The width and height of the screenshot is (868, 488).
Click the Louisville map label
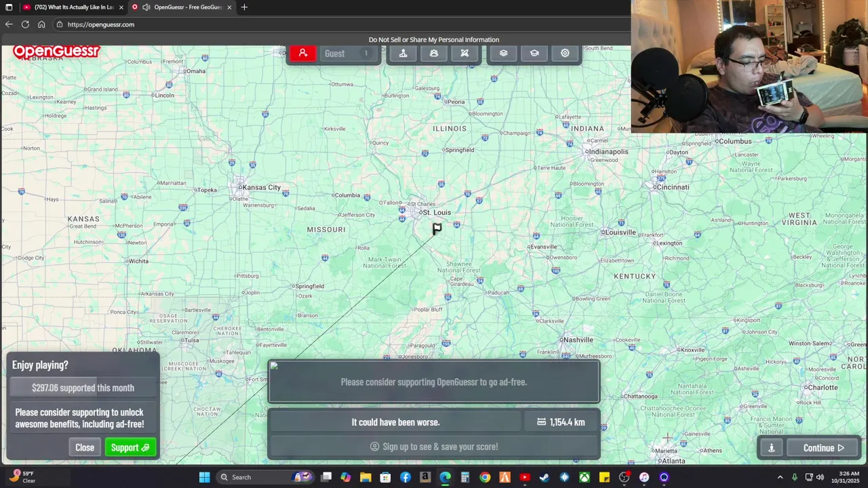click(620, 232)
